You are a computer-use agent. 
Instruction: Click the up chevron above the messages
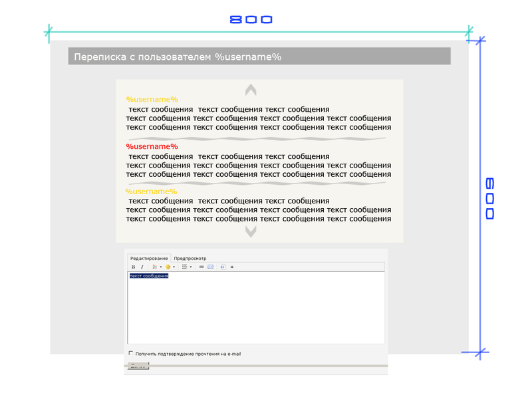(251, 90)
